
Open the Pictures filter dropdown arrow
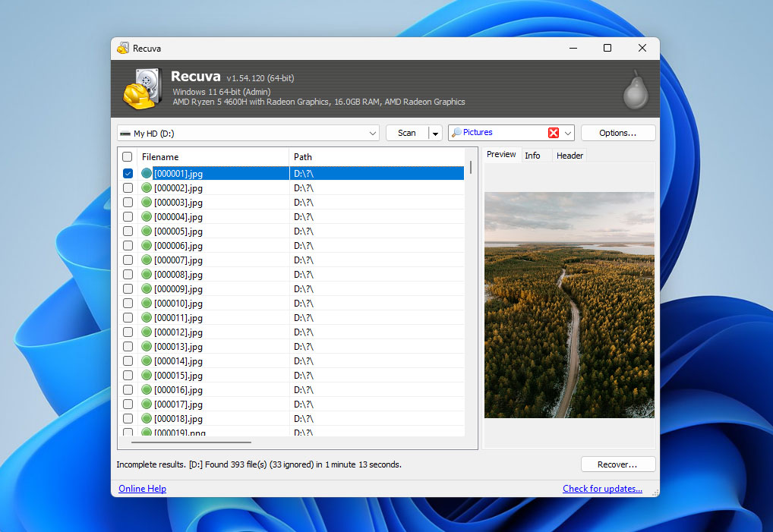tap(567, 133)
